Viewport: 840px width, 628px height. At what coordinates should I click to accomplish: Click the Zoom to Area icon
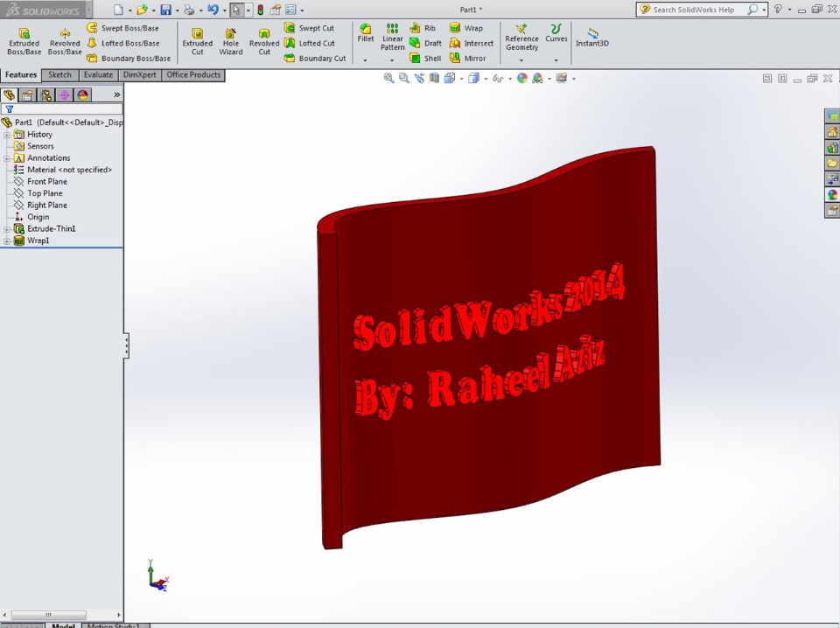tap(404, 78)
